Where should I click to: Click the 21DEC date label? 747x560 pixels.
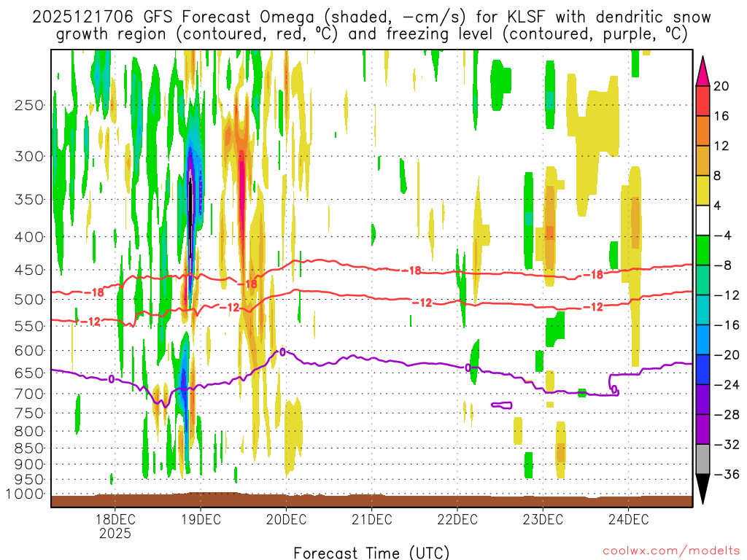click(371, 519)
